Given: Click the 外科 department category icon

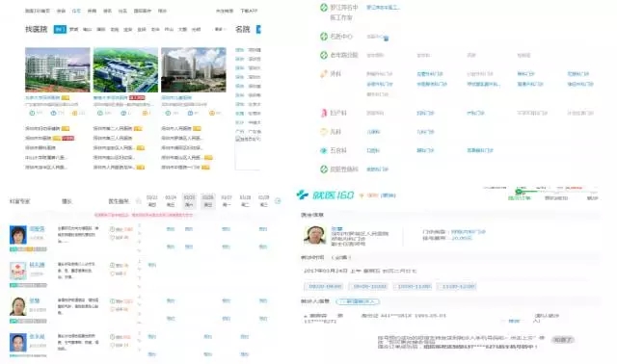Looking at the screenshot, I should pos(324,73).
